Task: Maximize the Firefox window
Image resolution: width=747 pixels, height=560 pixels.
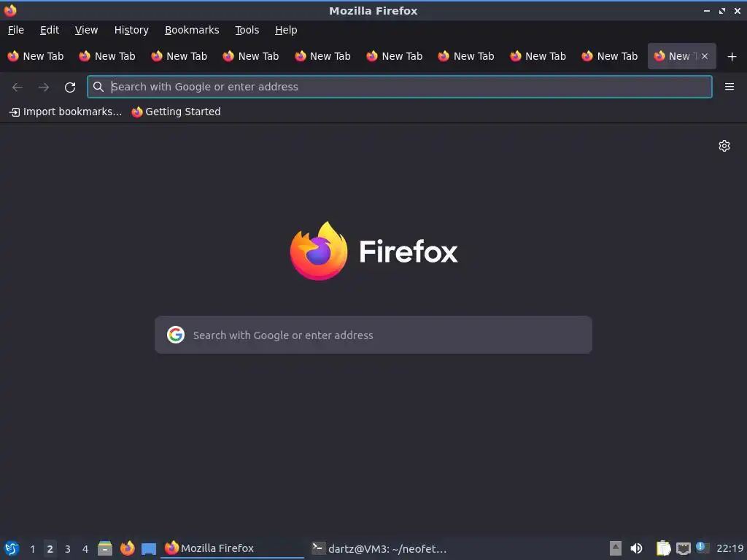Action: coord(722,10)
